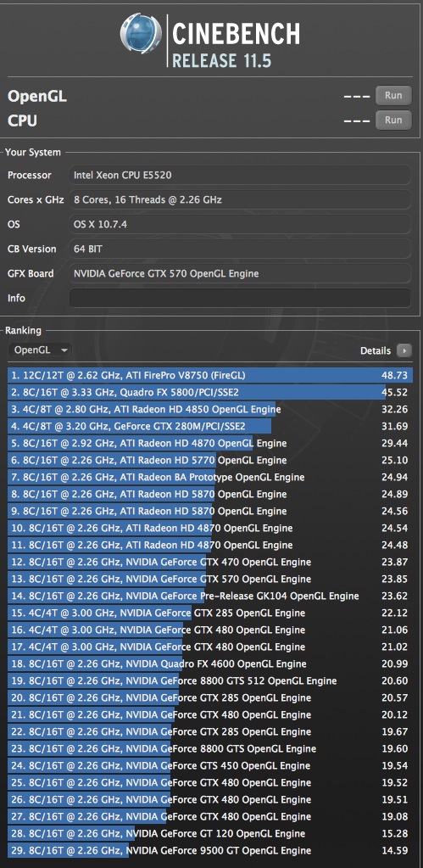Select rank 13 GeForce GTX 570 row
This screenshot has width=423, height=868.
point(210,579)
